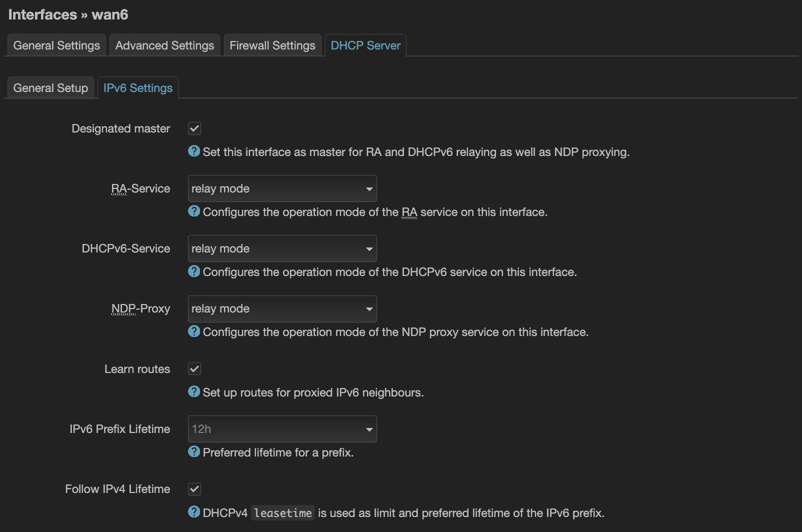Uncheck the Designated master checkbox
Viewport: 802px width, 532px height.
pyautogui.click(x=194, y=128)
